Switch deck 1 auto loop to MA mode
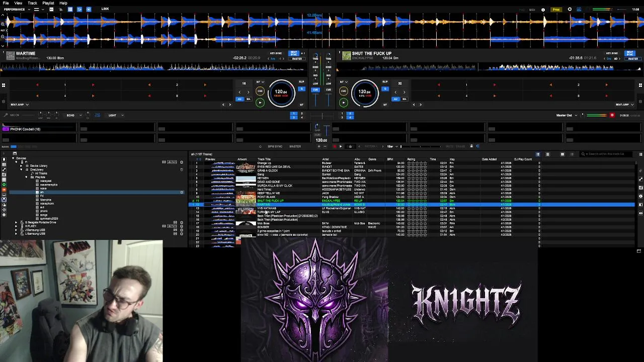The height and width of the screenshot is (362, 644). pyautogui.click(x=248, y=99)
